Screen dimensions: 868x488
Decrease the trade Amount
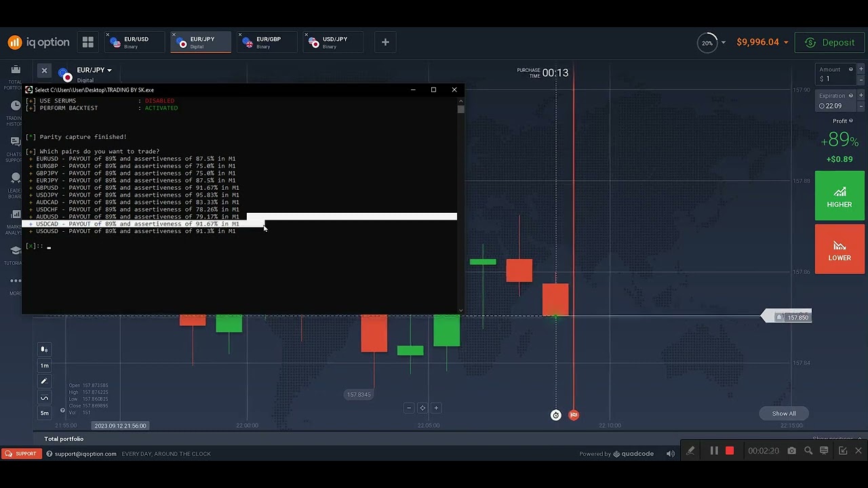click(x=862, y=79)
